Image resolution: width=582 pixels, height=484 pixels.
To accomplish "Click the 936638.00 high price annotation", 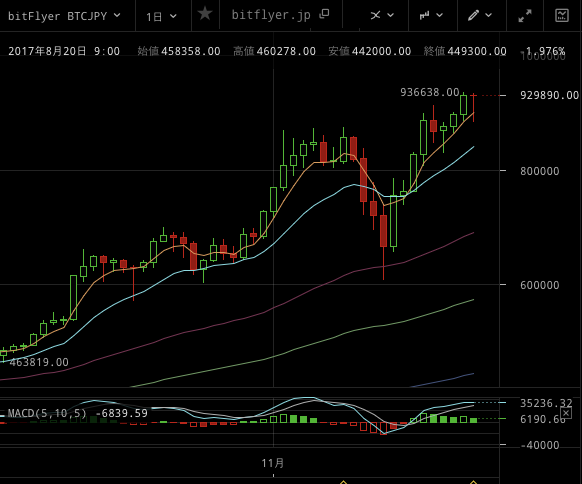I will (430, 92).
